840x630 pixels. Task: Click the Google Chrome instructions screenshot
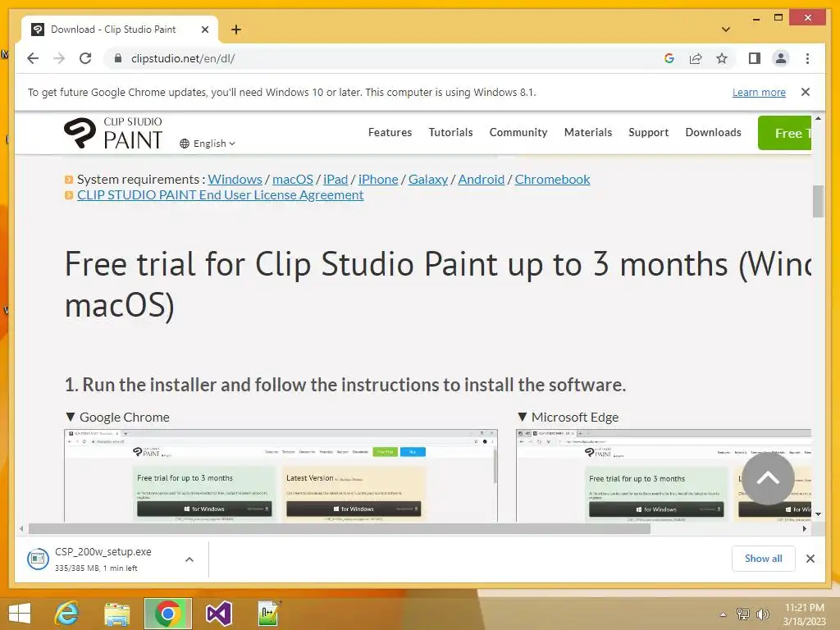(281, 475)
